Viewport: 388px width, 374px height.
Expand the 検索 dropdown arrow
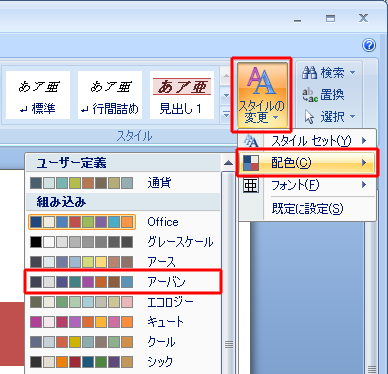coord(353,72)
